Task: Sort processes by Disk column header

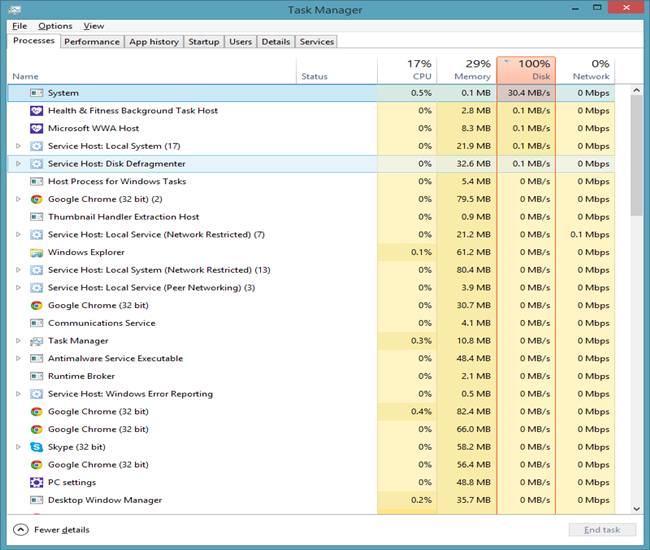Action: (x=526, y=69)
